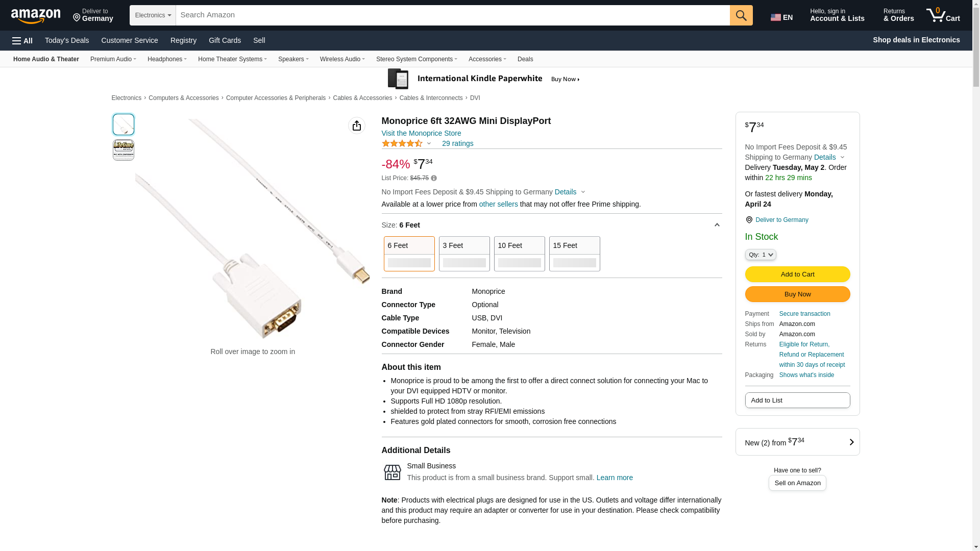Click the list price info icon

434,178
